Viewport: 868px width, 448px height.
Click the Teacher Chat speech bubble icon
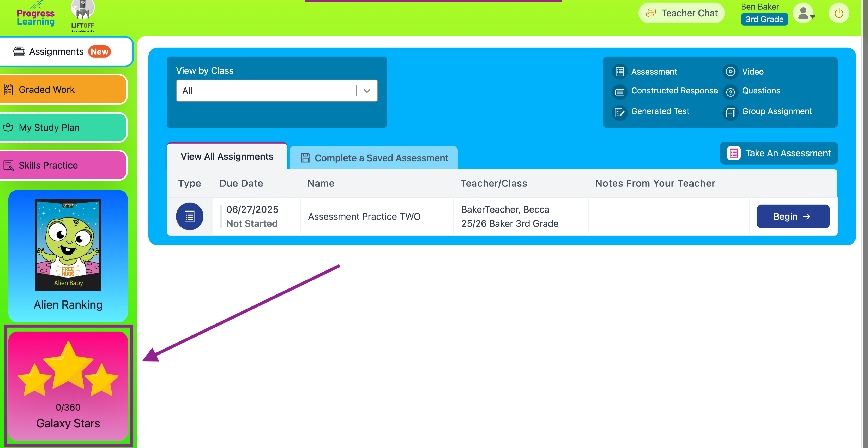pos(651,13)
